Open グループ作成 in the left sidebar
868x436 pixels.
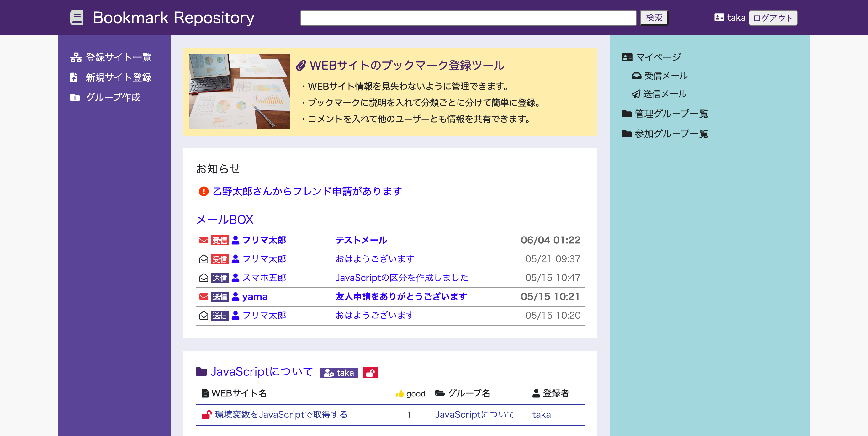point(113,97)
